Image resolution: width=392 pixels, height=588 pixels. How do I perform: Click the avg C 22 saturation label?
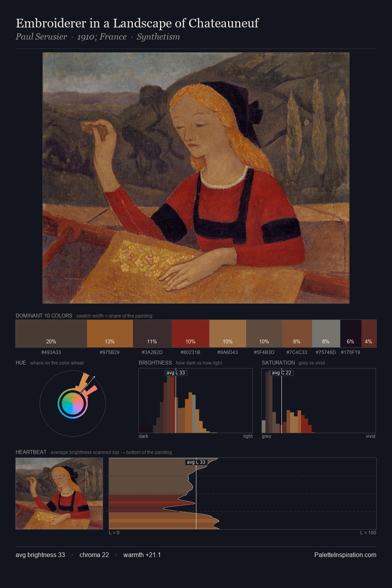281,373
